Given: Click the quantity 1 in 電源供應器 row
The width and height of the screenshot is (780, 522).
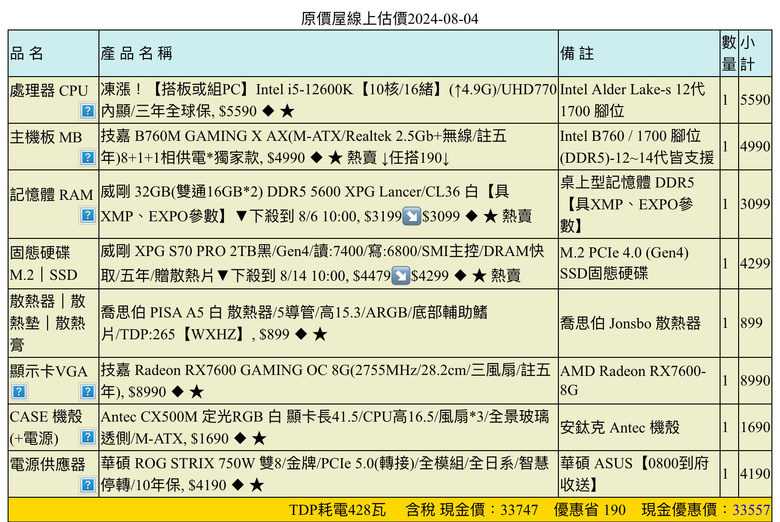Looking at the screenshot, I should (725, 473).
